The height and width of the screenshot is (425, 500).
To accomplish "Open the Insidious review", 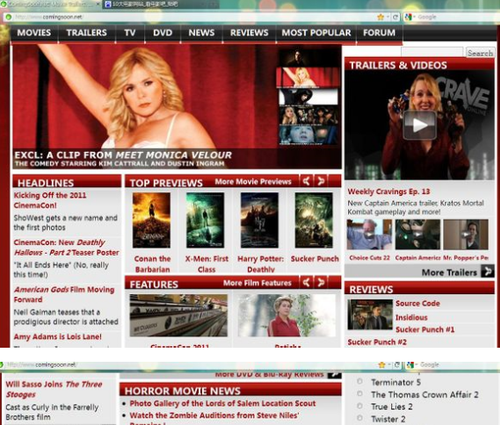I will (411, 317).
